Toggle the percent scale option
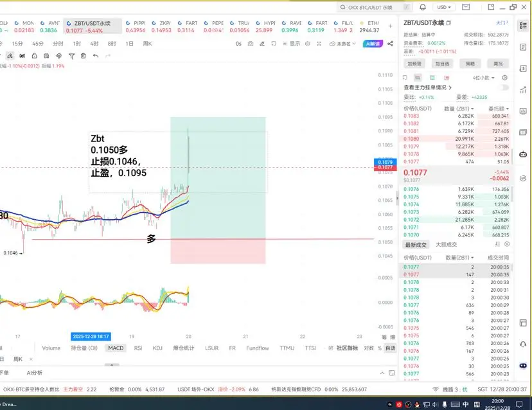The height and width of the screenshot is (410, 532). click(x=380, y=348)
